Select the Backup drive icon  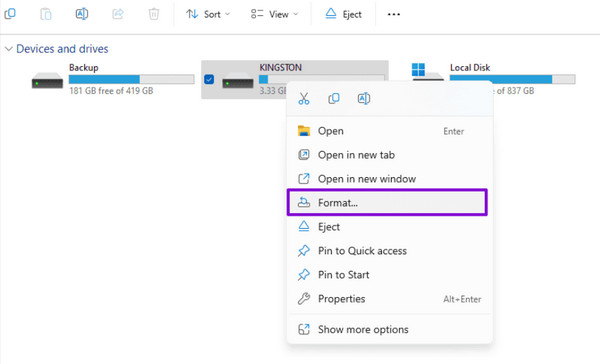coord(47,80)
